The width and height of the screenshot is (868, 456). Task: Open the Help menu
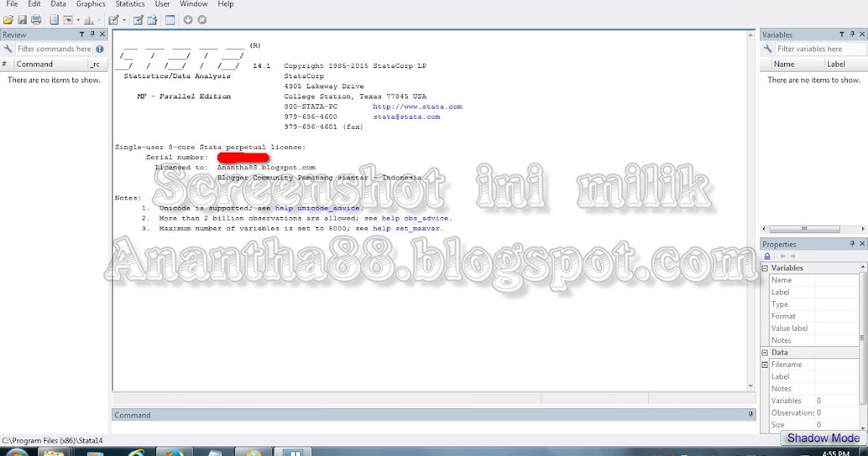tap(226, 4)
